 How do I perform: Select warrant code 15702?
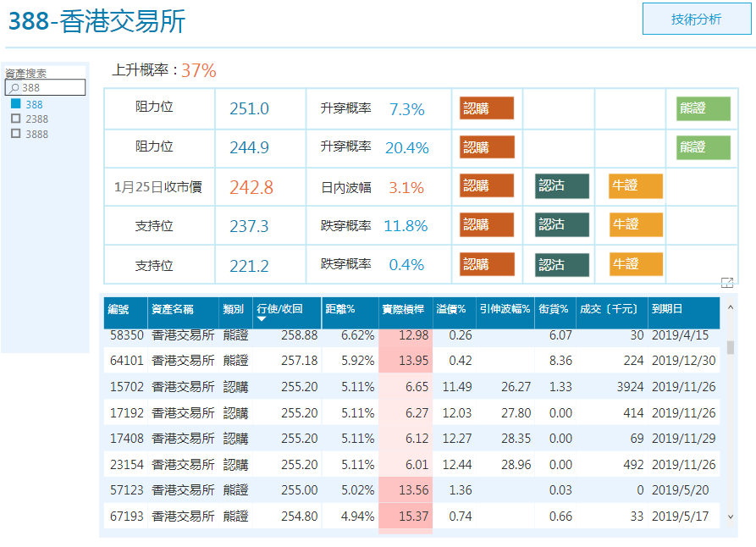pyautogui.click(x=127, y=387)
